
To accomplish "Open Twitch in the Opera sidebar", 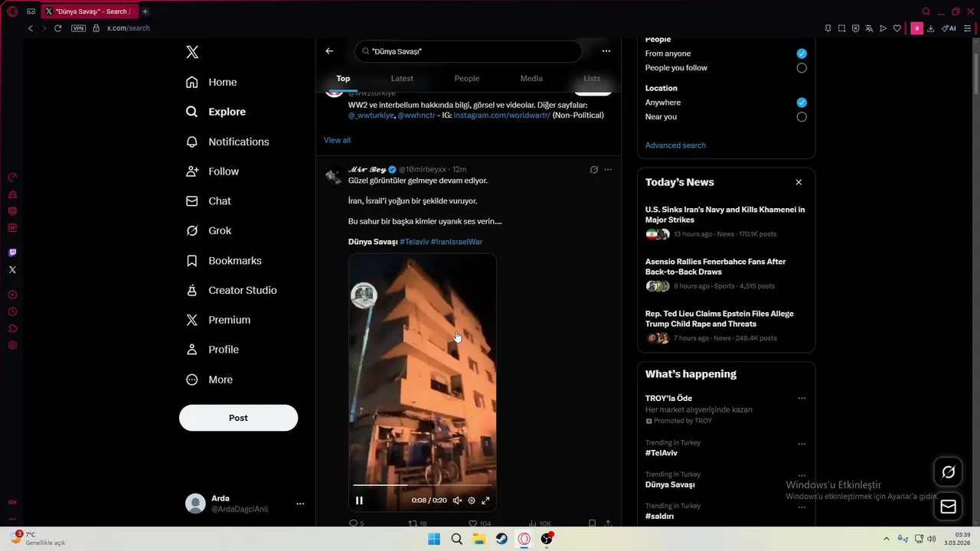I will pyautogui.click(x=12, y=253).
